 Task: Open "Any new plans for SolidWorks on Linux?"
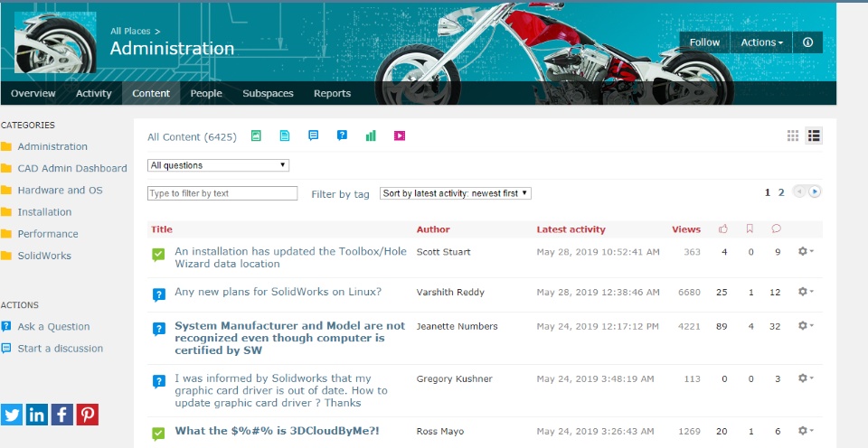coord(278,292)
